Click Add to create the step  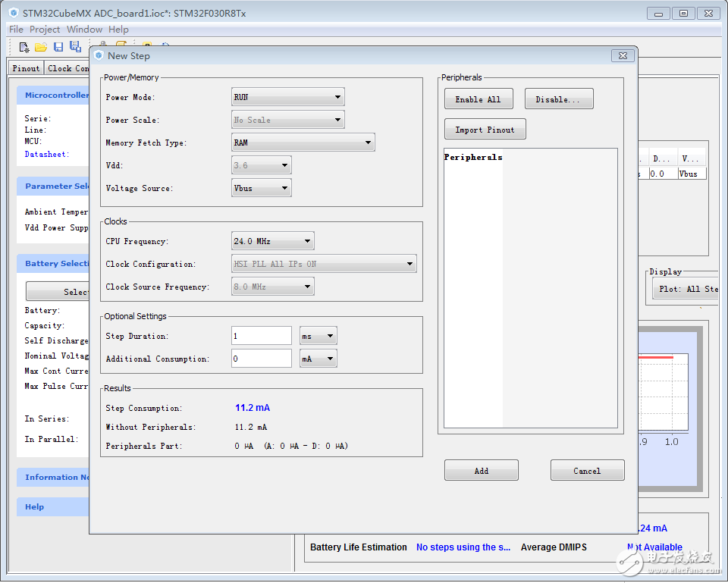point(481,471)
